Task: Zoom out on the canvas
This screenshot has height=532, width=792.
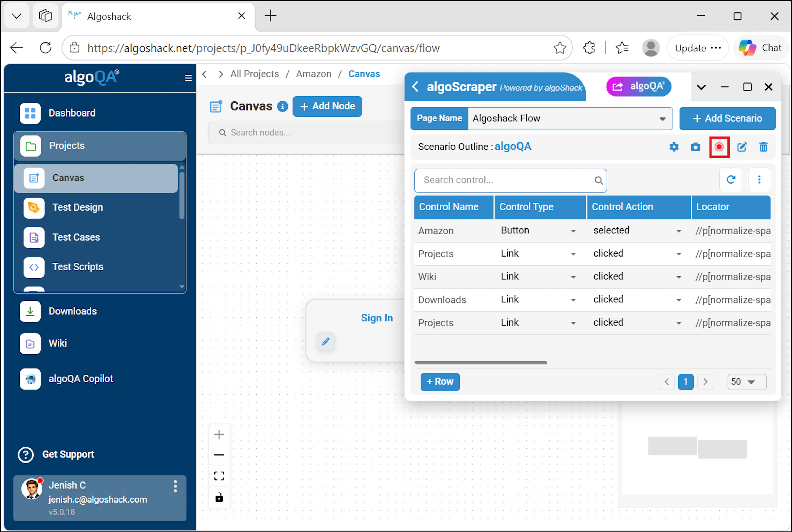Action: [x=219, y=455]
